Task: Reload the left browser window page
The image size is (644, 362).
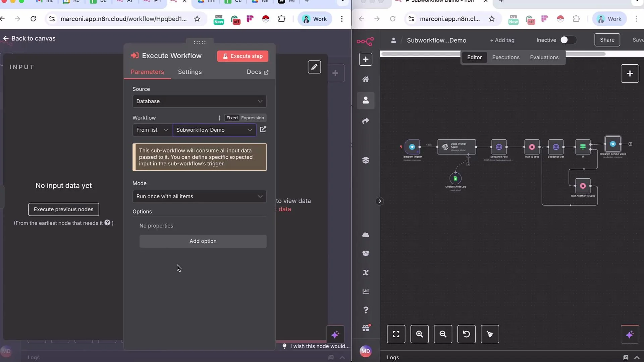Action: (33, 19)
